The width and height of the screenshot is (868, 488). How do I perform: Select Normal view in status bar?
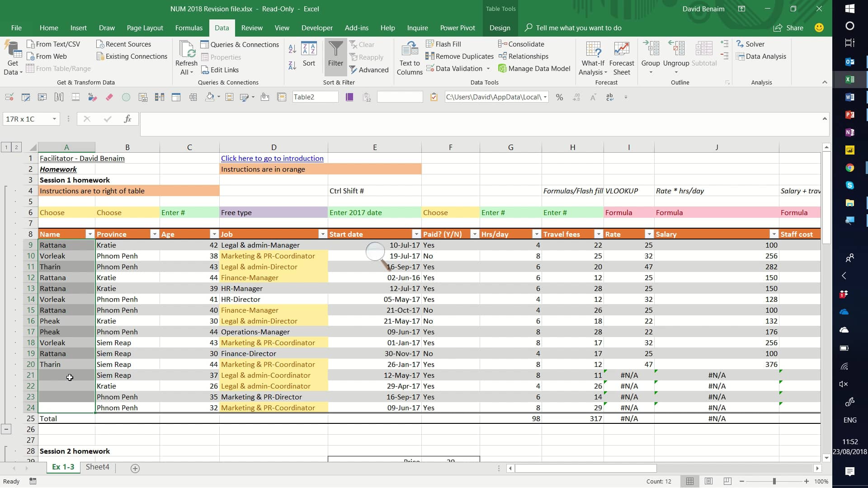coord(690,481)
